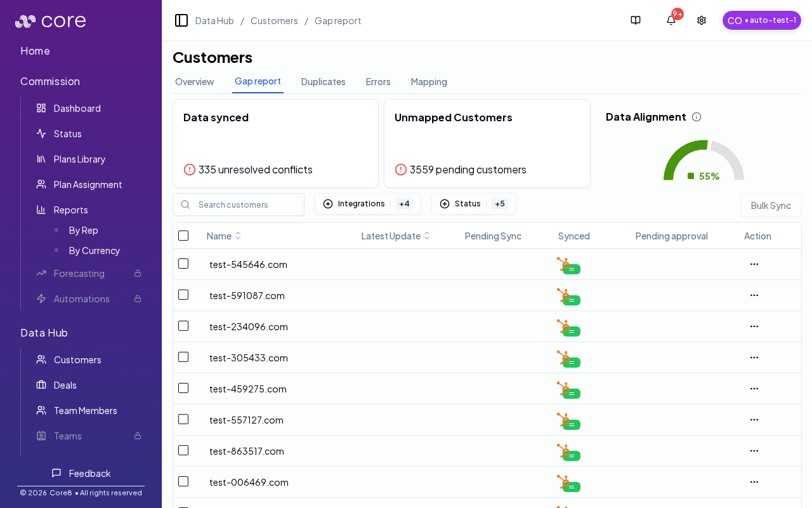Open Team Members from the sidebar
Screen dimensions: 812x508
85,410
